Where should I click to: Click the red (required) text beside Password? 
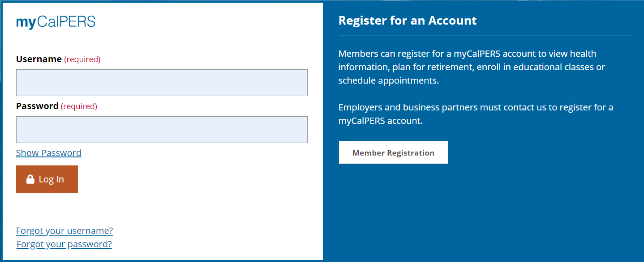pyautogui.click(x=79, y=106)
